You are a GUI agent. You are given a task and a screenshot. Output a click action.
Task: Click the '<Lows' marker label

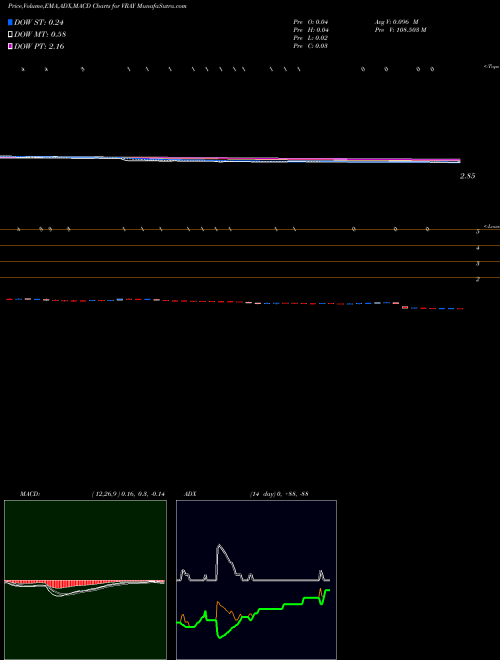[x=491, y=226]
